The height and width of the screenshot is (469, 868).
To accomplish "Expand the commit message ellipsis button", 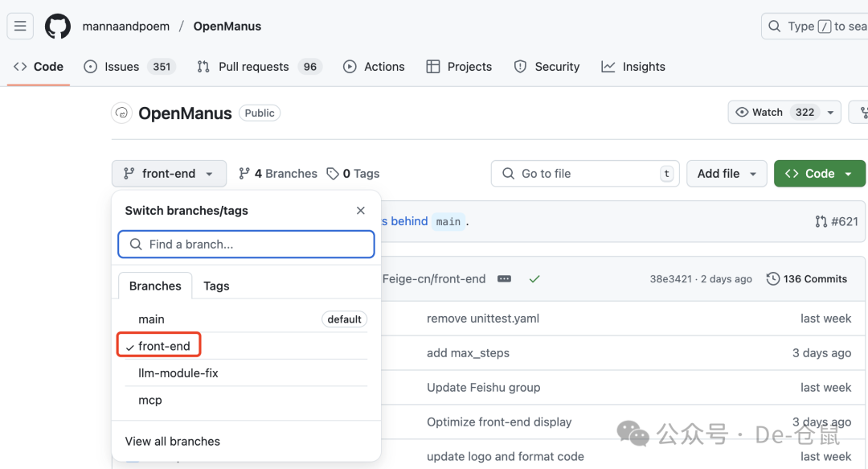I will click(504, 279).
